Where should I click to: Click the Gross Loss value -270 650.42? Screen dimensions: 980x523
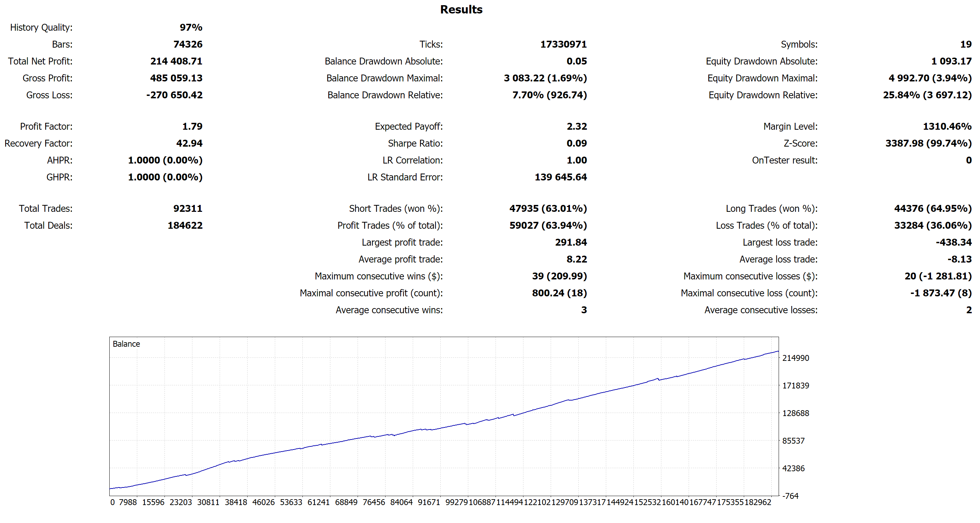tap(174, 95)
